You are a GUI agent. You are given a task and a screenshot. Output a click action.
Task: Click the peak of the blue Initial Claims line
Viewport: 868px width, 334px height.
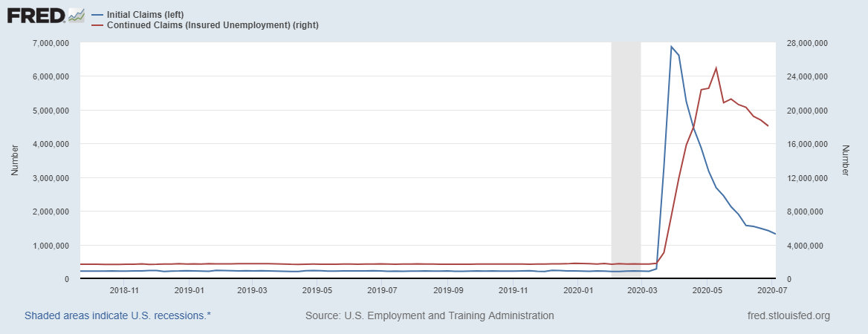(x=671, y=47)
